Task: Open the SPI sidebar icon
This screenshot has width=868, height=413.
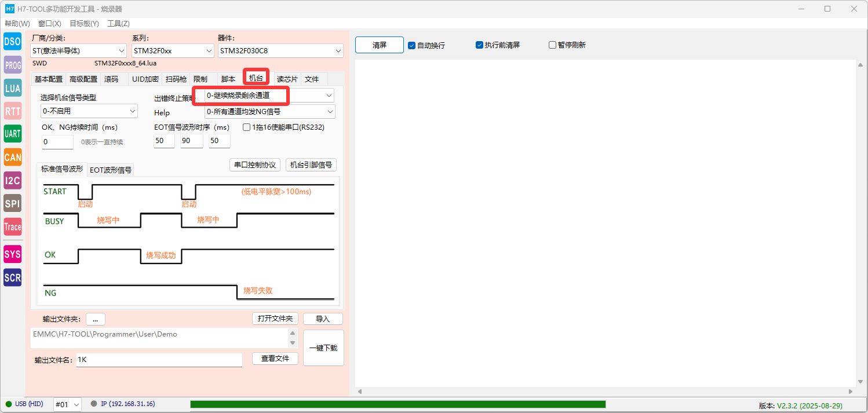Action: [x=13, y=203]
